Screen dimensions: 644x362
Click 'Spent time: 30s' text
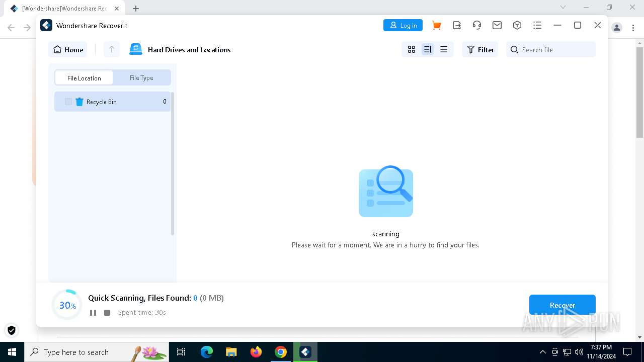[x=142, y=313]
